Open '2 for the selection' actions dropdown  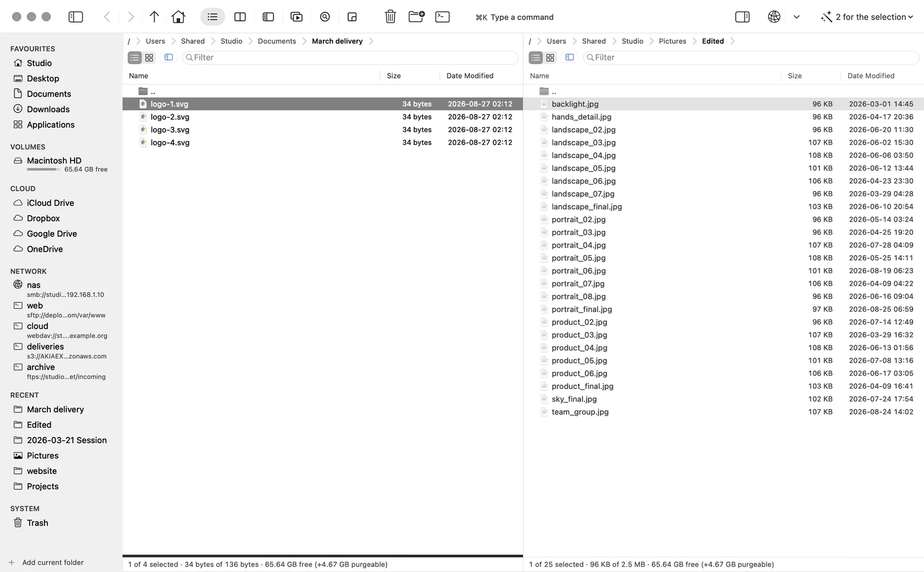pos(867,17)
